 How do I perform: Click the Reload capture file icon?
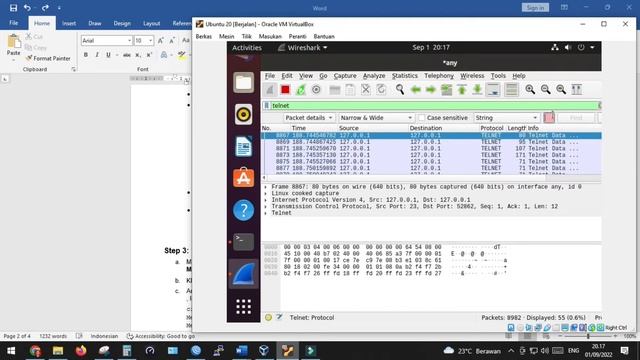[x=381, y=89]
